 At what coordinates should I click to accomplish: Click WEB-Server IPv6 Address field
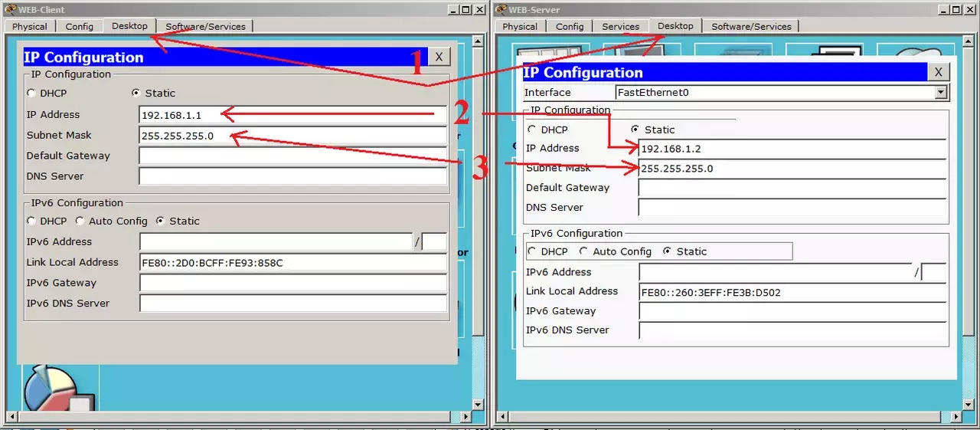776,272
